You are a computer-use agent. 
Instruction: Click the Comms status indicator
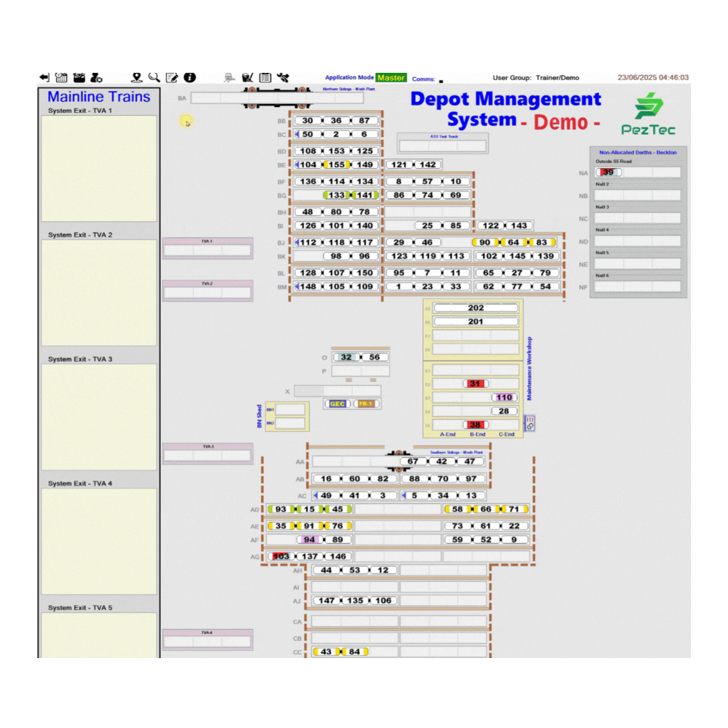(x=440, y=82)
